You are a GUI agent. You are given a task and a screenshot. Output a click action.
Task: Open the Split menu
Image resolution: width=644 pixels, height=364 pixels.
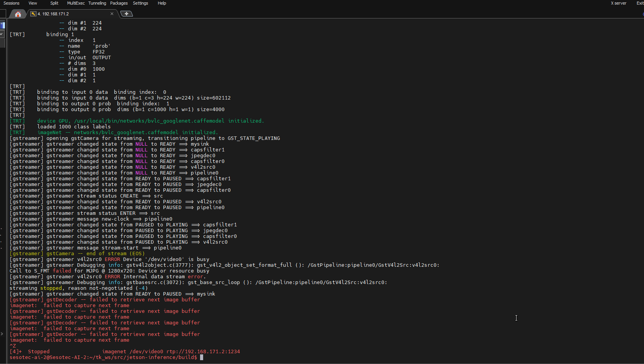coord(54,3)
